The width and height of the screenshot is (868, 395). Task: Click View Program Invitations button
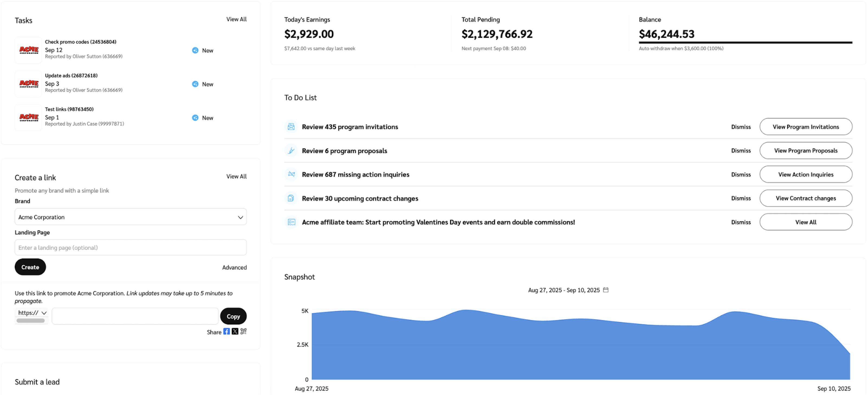805,127
